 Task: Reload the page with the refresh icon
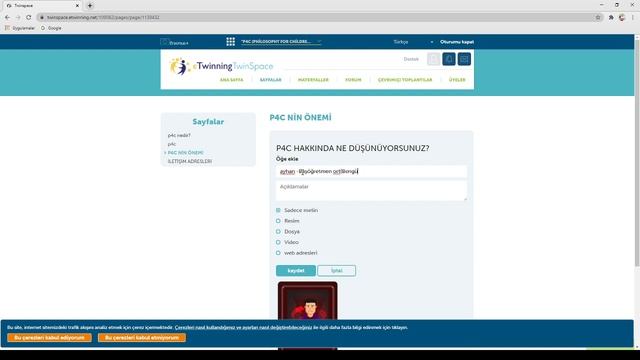tap(29, 17)
